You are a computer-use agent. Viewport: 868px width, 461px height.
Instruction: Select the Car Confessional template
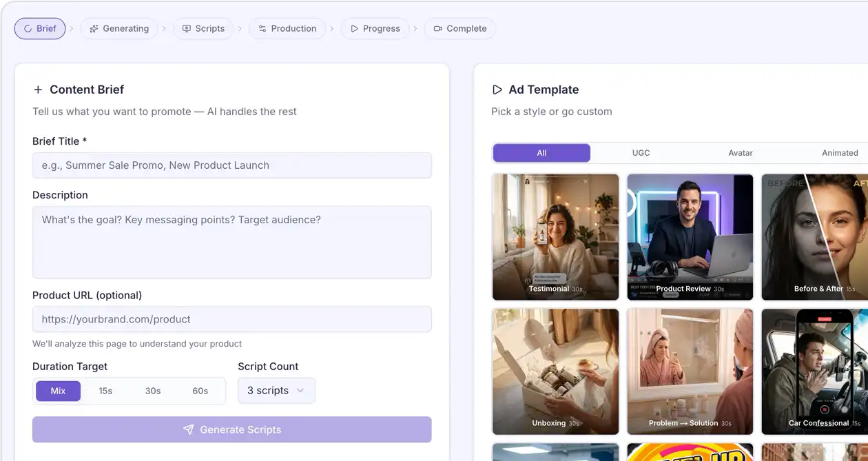[x=815, y=371]
